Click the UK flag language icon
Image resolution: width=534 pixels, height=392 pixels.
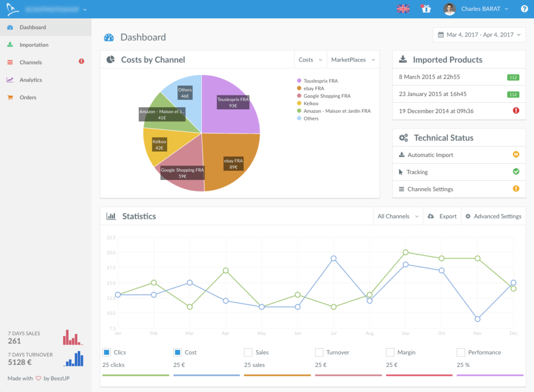pyautogui.click(x=403, y=9)
